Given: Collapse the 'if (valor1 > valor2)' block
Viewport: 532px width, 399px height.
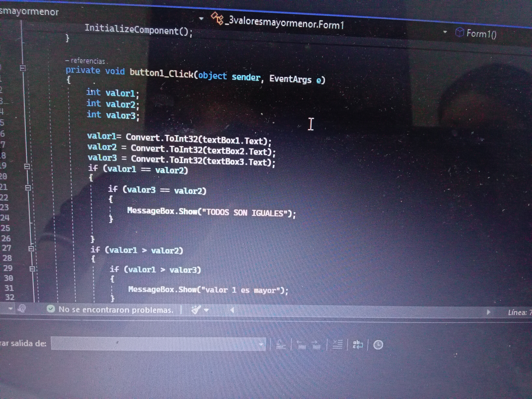Looking at the screenshot, I should point(31,249).
